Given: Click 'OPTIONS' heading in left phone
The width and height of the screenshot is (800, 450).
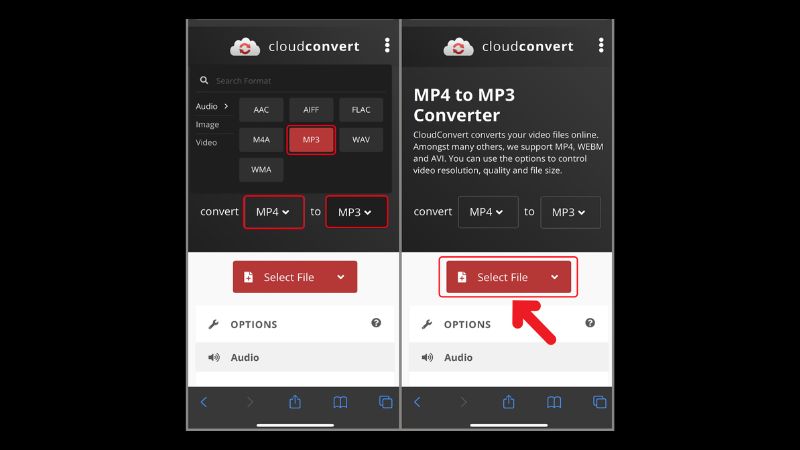Looking at the screenshot, I should pyautogui.click(x=254, y=324).
